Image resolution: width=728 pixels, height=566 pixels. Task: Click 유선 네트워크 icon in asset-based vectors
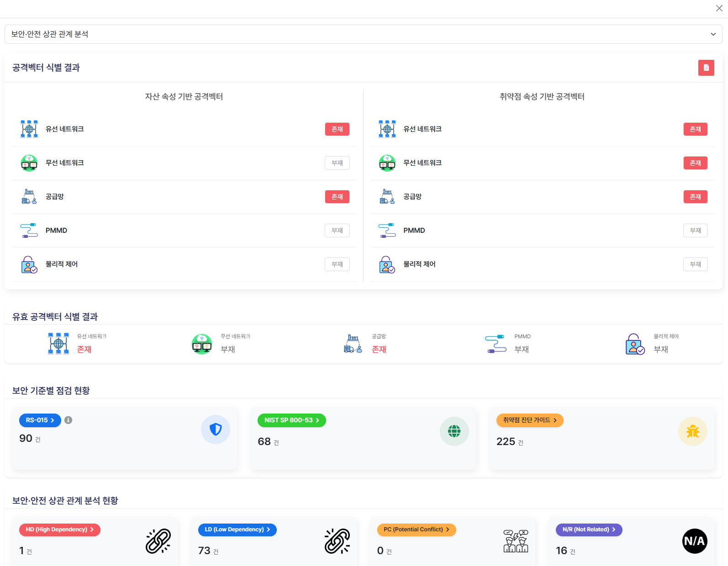29,129
